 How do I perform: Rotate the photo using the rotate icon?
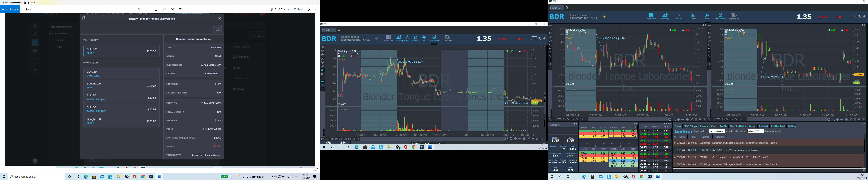click(173, 9)
